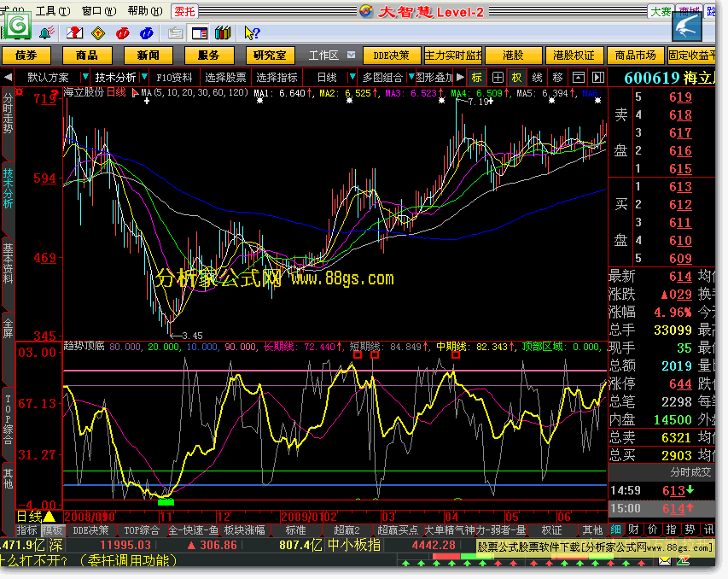This screenshot has height=579, width=728.
Task: Toggle the 标 marker button
Action: [x=477, y=78]
